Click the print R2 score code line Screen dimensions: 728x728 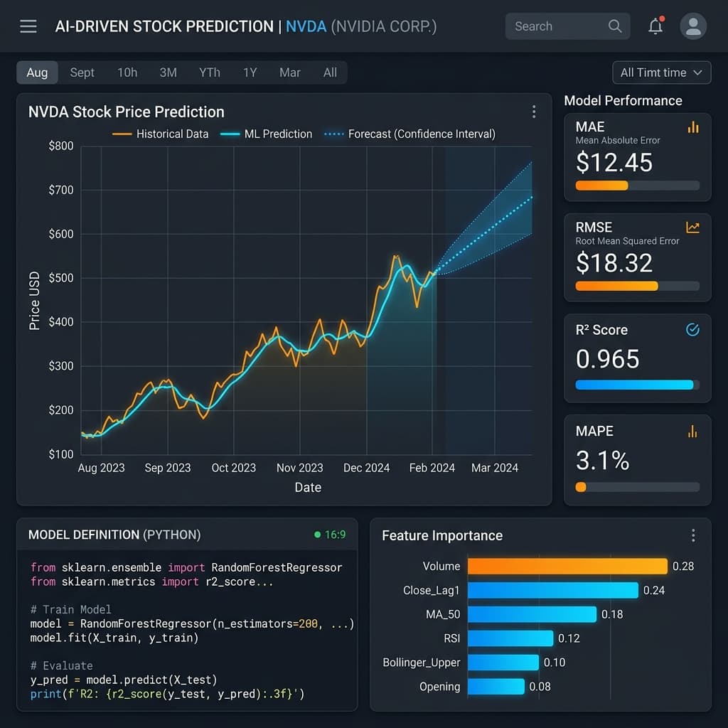click(x=167, y=694)
